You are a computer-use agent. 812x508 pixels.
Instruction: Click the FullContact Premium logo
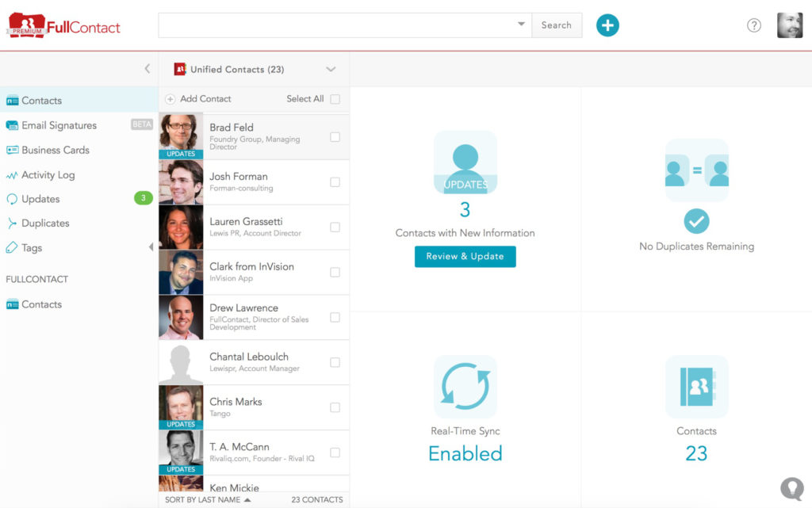(64, 25)
